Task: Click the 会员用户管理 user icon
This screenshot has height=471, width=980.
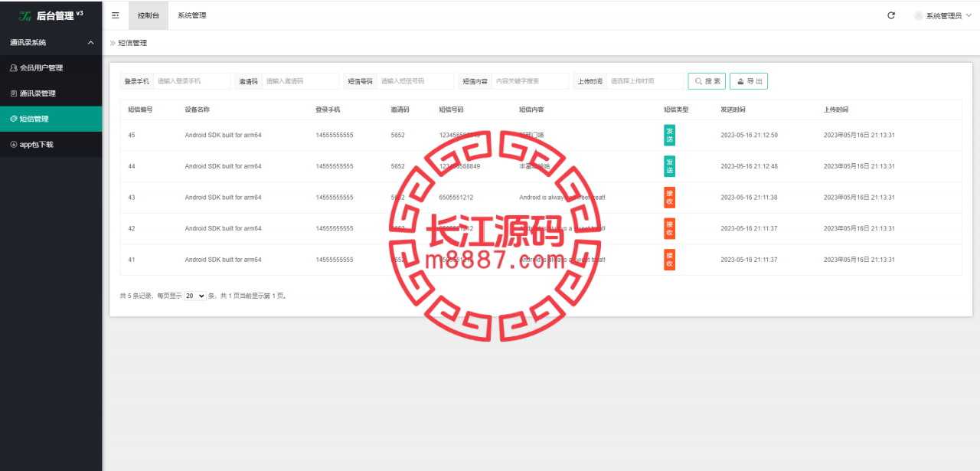Action: [14, 67]
